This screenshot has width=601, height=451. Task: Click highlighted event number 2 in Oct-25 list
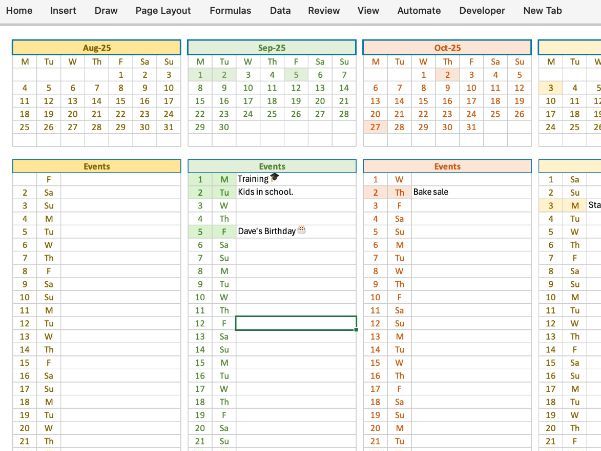[x=375, y=192]
